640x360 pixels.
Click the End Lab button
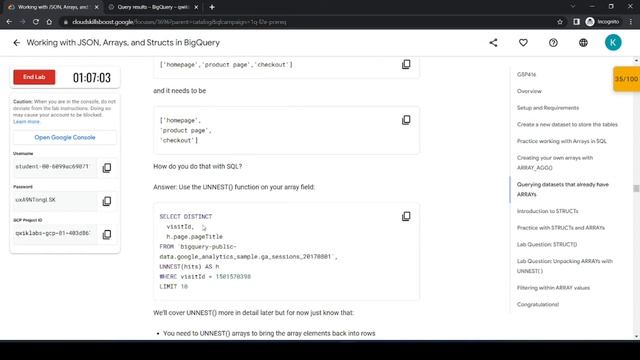click(34, 77)
